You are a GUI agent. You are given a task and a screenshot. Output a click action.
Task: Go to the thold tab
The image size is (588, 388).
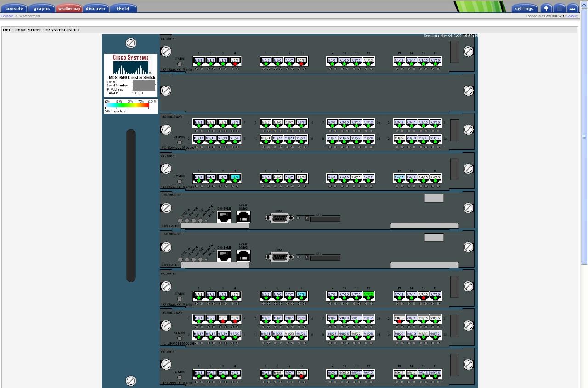pos(123,8)
